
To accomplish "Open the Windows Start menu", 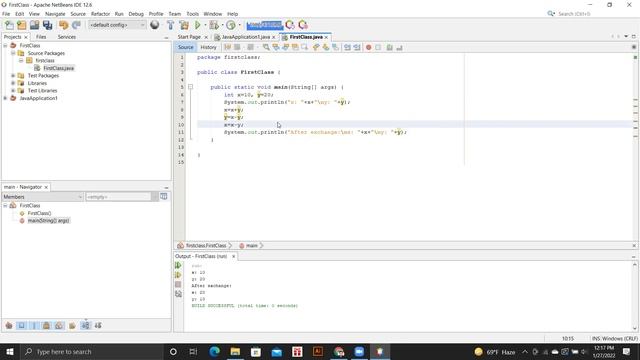I will pyautogui.click(x=10, y=351).
